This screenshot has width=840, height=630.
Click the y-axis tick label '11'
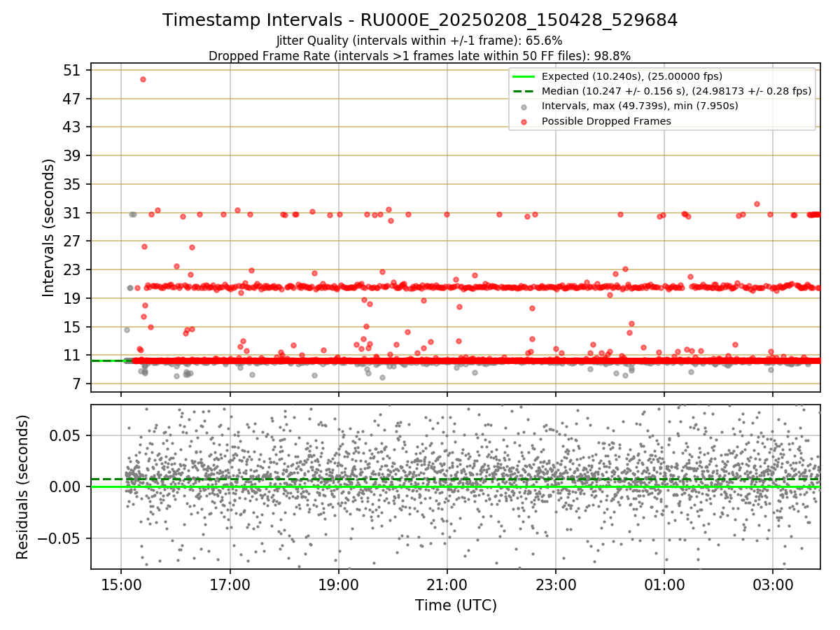[73, 356]
